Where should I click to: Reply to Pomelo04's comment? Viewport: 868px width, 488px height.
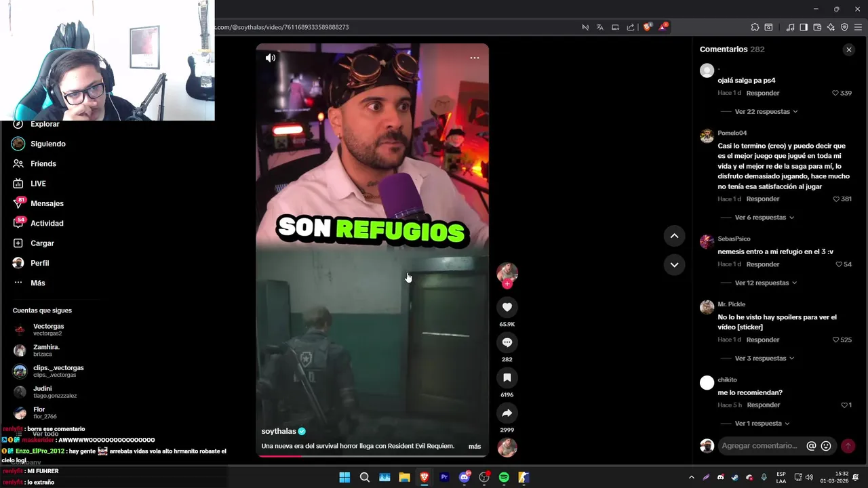click(763, 199)
